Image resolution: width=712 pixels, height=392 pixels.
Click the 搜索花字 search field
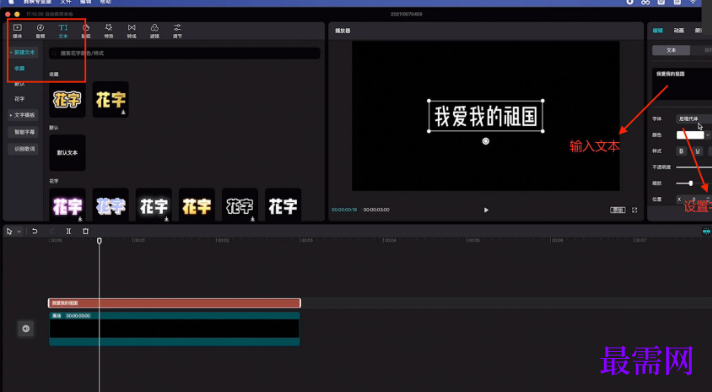184,53
